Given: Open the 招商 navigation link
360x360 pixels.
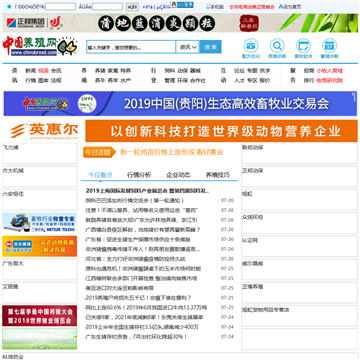Looking at the screenshot, I should 308,71.
